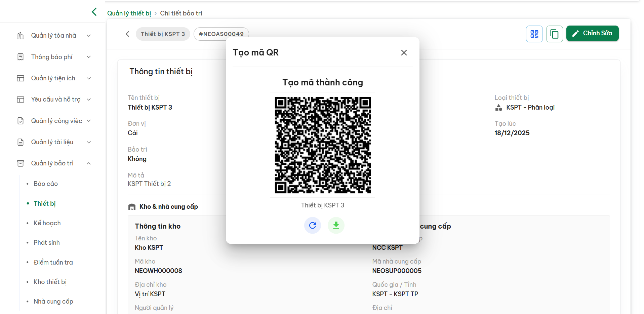Click the QR code generator icon button
Image resolution: width=644 pixels, height=314 pixels.
[x=534, y=34]
